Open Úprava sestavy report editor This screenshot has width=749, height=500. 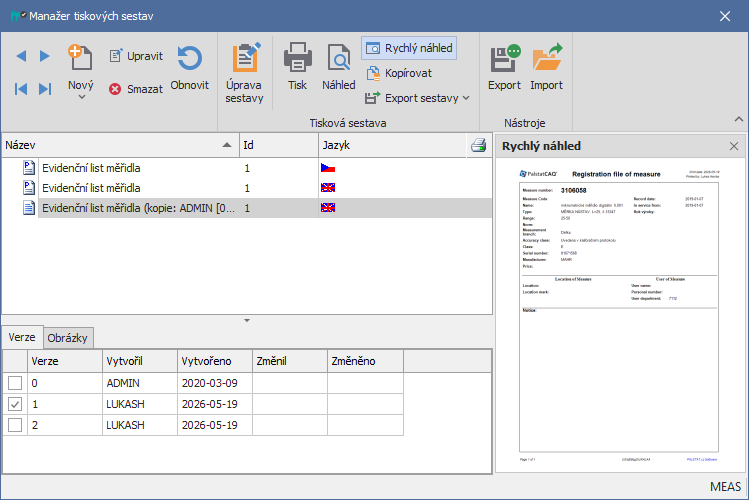click(x=245, y=73)
